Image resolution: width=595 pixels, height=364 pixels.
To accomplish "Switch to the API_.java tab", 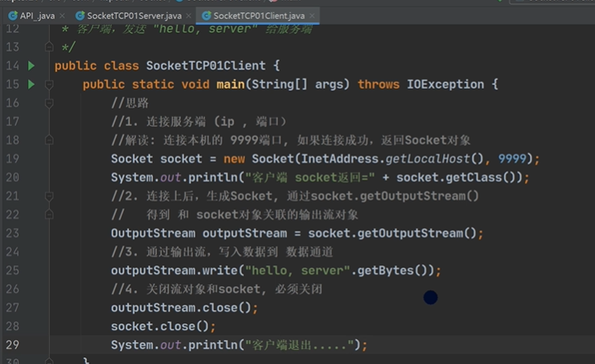I will [x=37, y=16].
